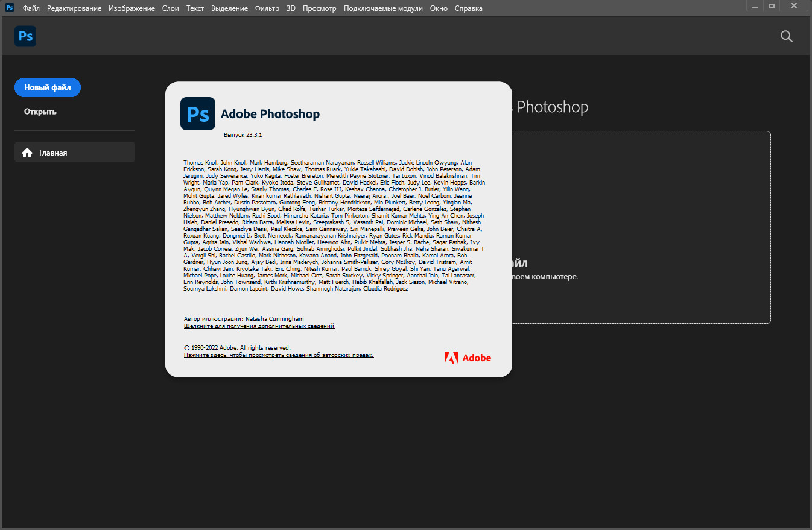
Task: Click the red Adobe logo in the About dialog
Action: pyautogui.click(x=468, y=358)
